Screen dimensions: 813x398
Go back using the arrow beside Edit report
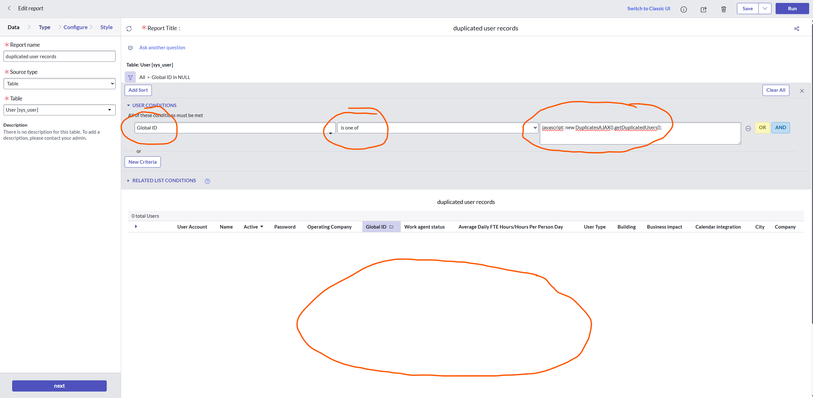coord(9,8)
